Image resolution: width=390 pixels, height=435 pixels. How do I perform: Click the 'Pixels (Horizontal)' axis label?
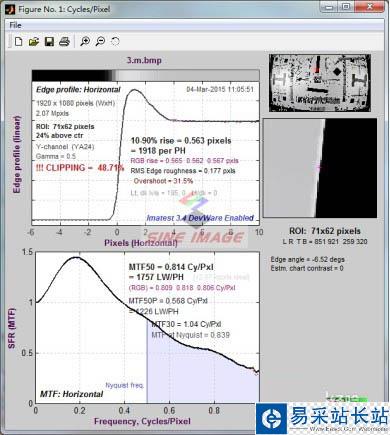(x=141, y=243)
